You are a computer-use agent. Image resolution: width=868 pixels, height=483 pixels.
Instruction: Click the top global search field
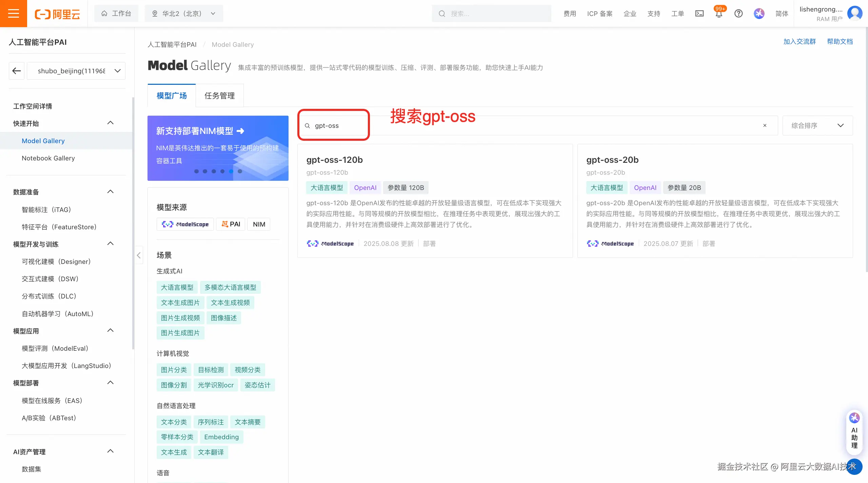(492, 14)
